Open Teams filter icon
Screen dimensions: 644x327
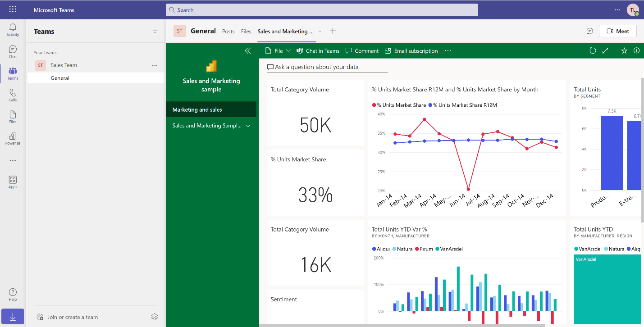coord(155,31)
